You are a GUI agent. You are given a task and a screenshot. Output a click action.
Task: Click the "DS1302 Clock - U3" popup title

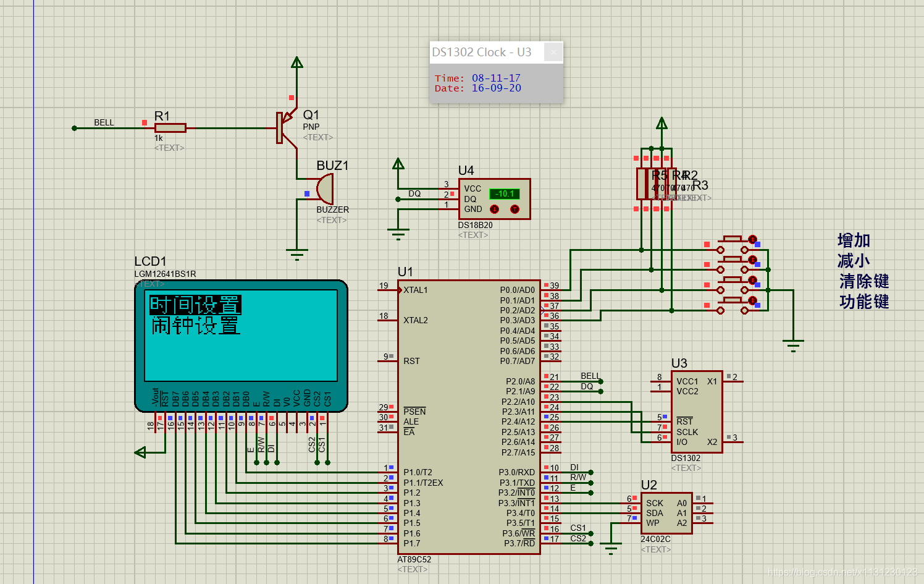482,53
